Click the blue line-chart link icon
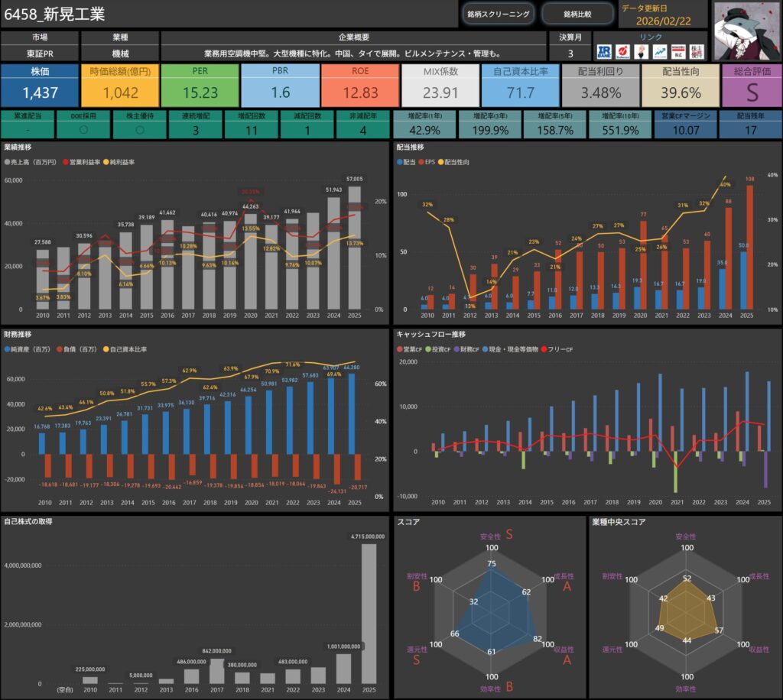The height and width of the screenshot is (700, 783). (659, 51)
